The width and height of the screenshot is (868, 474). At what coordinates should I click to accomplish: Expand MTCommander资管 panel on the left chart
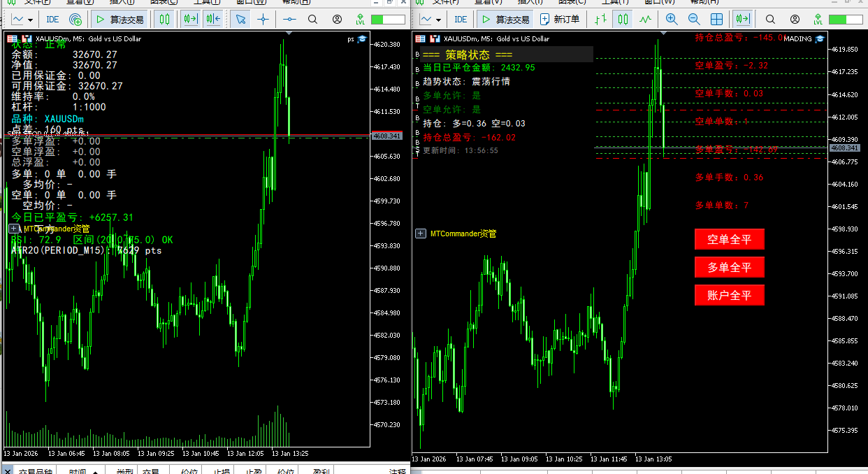coord(14,229)
